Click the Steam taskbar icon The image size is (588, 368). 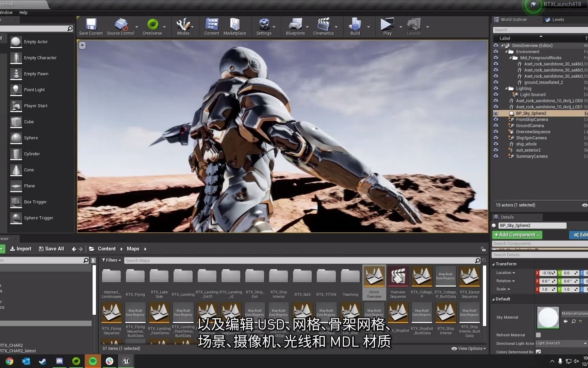tap(43, 361)
